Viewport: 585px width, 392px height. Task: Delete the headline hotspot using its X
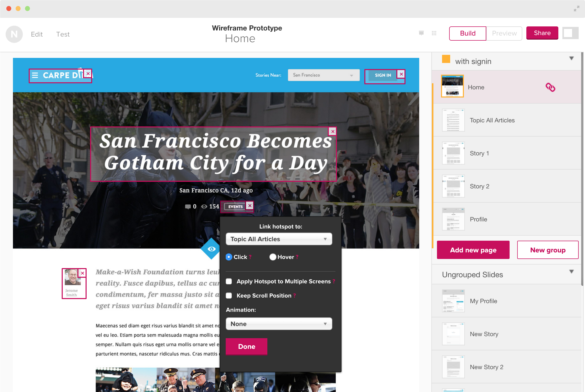tap(333, 132)
